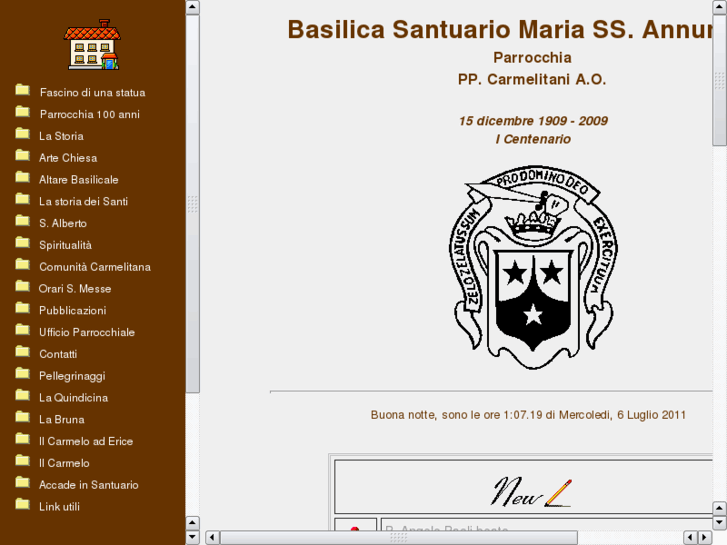Click folder icon beside Pubblicazioni
Screen dimensions: 727x545
[22, 308]
